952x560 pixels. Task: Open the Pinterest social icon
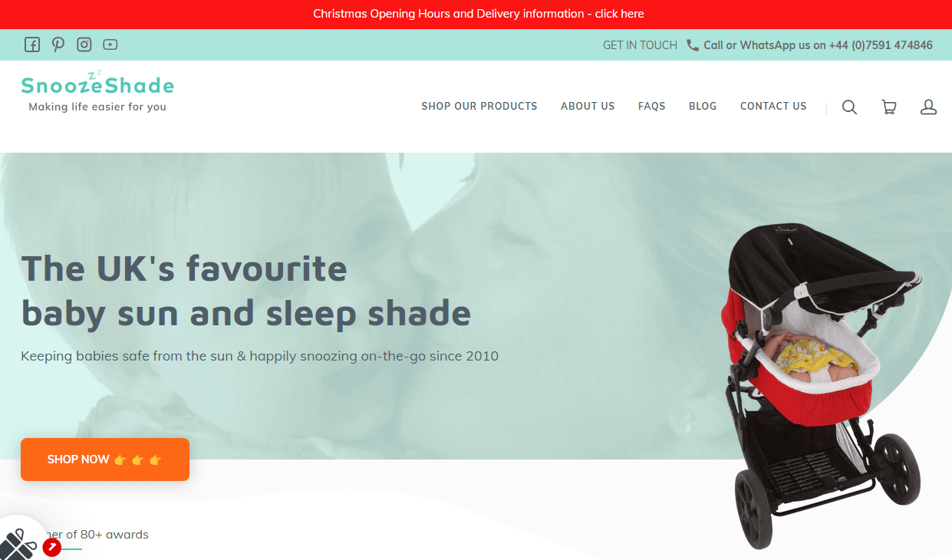[x=58, y=44]
